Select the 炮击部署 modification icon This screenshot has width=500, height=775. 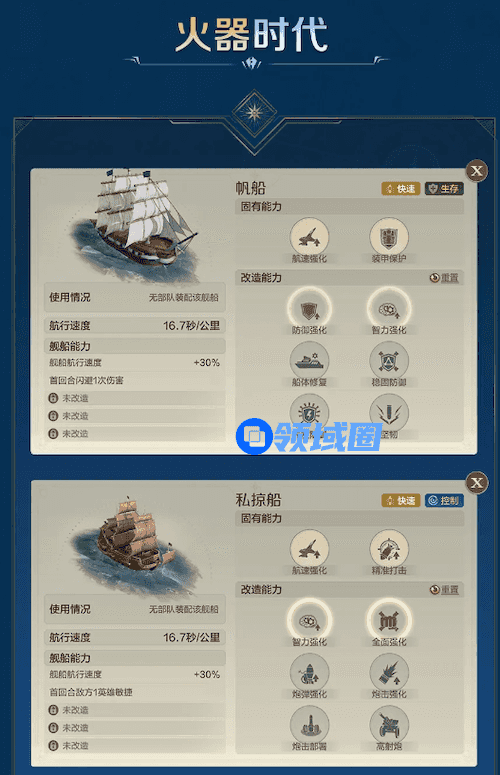click(309, 726)
